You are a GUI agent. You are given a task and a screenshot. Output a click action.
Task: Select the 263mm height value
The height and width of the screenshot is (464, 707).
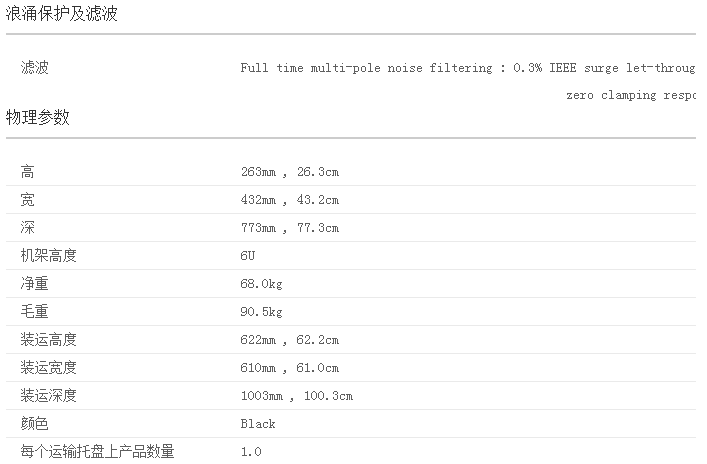[289, 172]
